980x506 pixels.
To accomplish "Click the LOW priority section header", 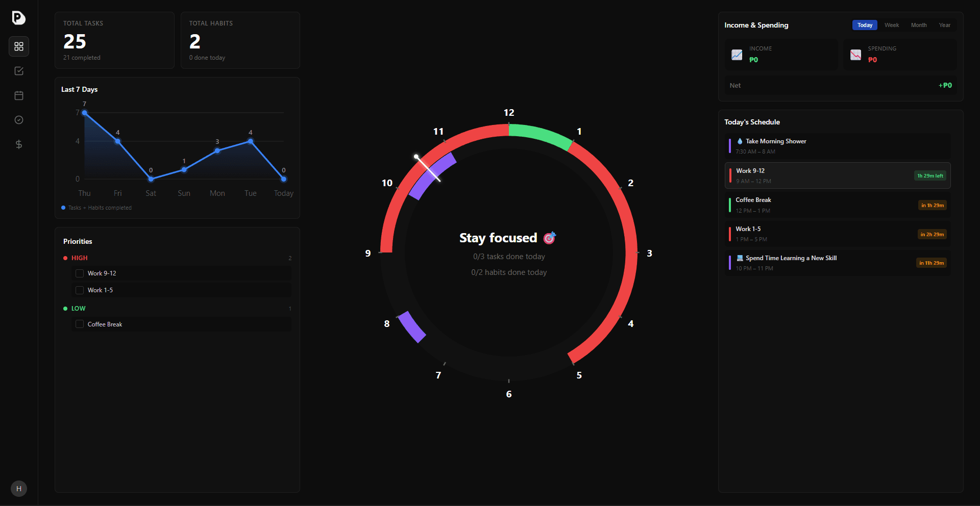I will tap(78, 308).
